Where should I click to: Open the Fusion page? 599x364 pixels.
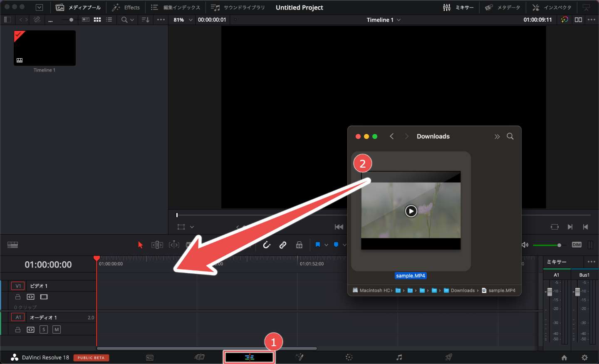299,357
